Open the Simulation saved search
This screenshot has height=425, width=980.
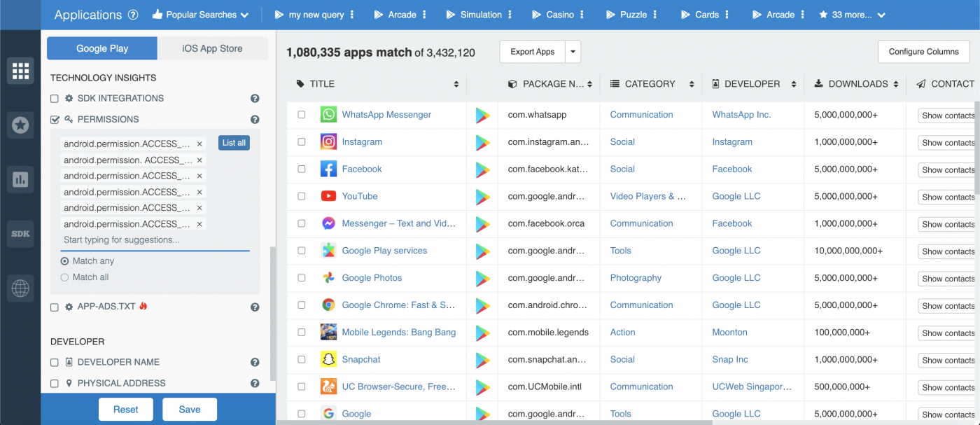coord(474,15)
